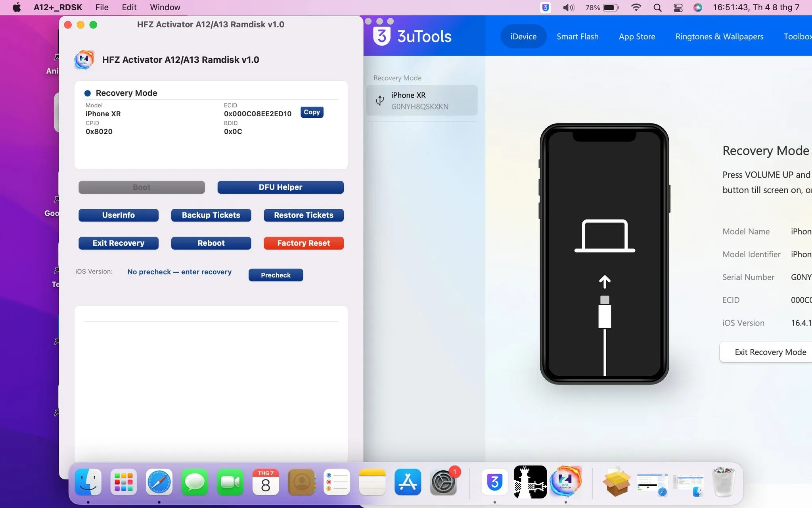The width and height of the screenshot is (812, 508).
Task: Run the Precheck
Action: coord(276,275)
